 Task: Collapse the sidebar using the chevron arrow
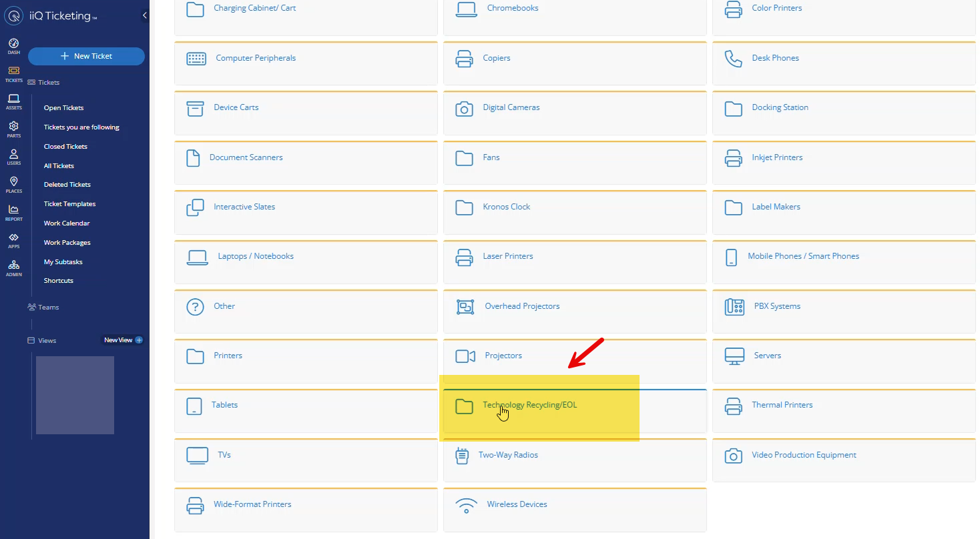click(144, 15)
